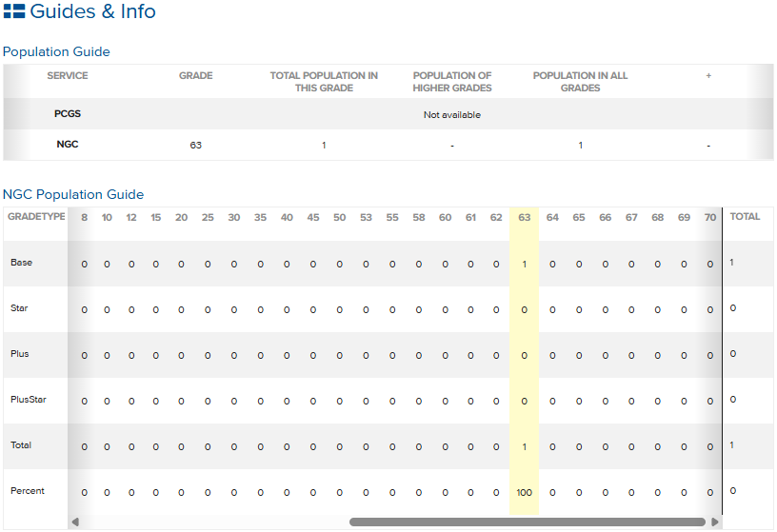This screenshot has width=777, height=532.
Task: Select the NGC service row label
Action: (x=68, y=144)
